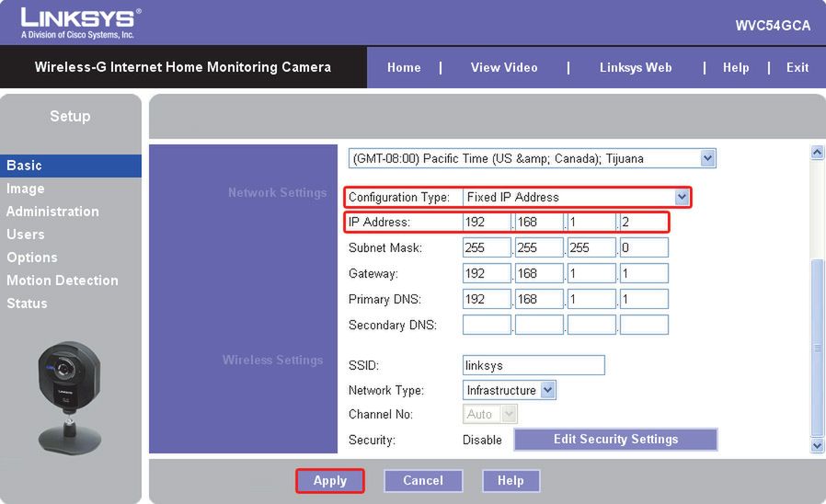Screen dimensions: 826x504
Task: Click Secondary DNS last empty field
Action: click(644, 325)
